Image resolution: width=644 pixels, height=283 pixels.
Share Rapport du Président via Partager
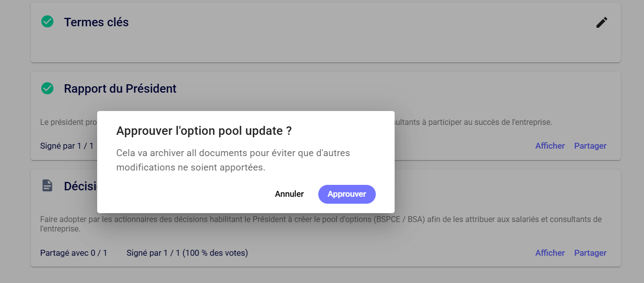(x=590, y=146)
